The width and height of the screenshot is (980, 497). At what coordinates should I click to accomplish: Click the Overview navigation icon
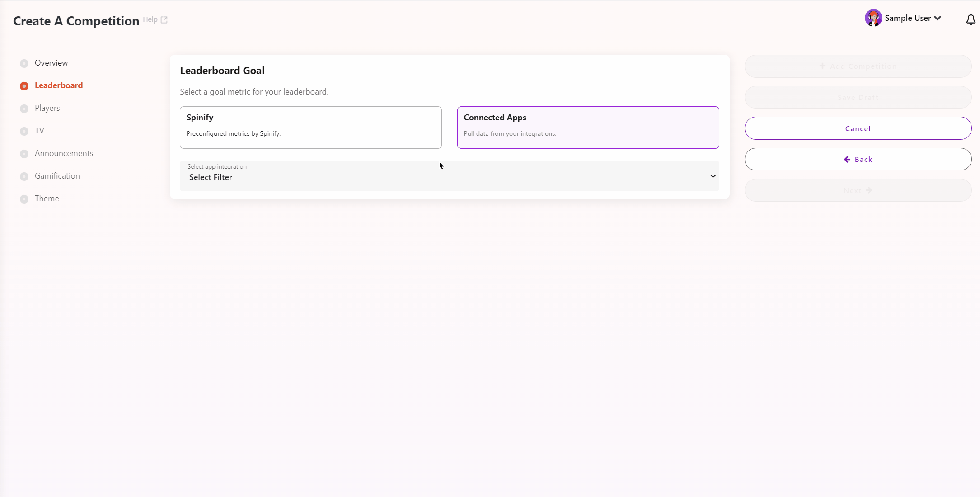[x=24, y=63]
